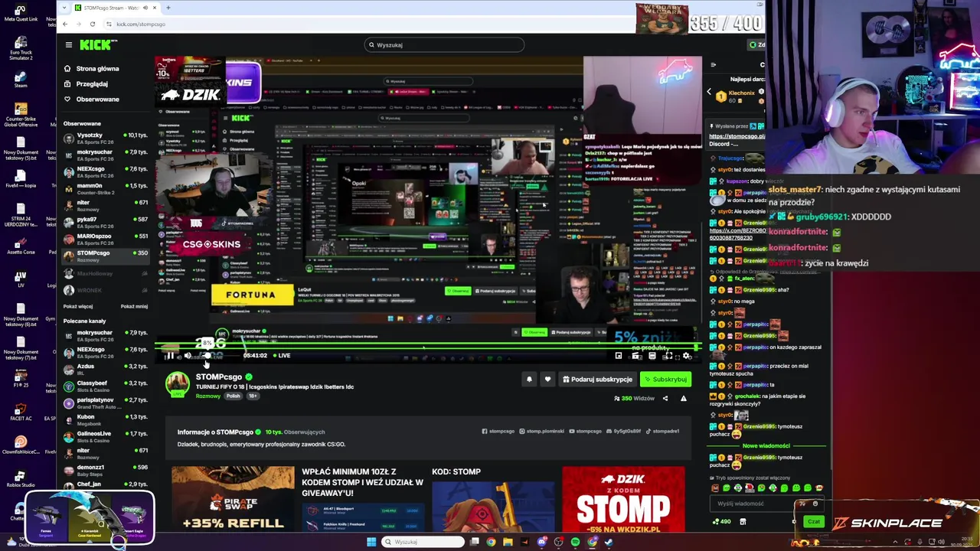Expand followed list with Pokaż więcej
The width and height of the screenshot is (980, 551).
78,306
